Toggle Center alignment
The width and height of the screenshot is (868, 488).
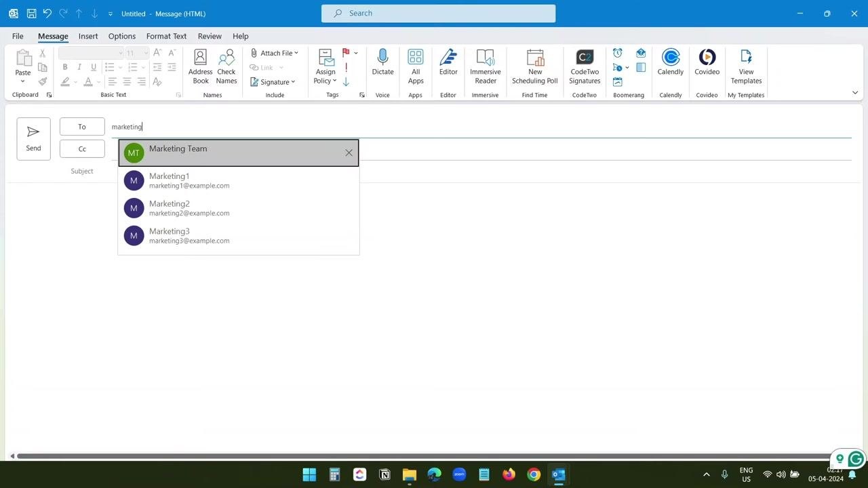point(127,81)
